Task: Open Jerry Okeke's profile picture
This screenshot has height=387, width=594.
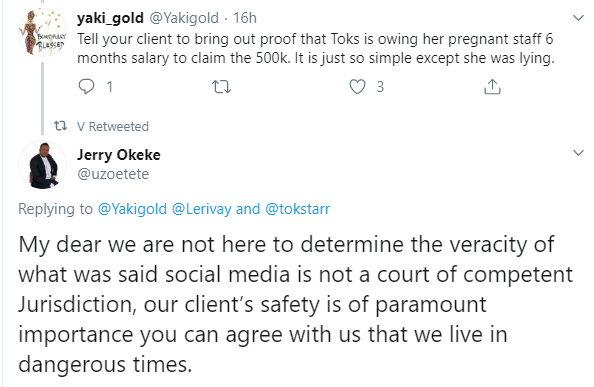Action: 42,164
